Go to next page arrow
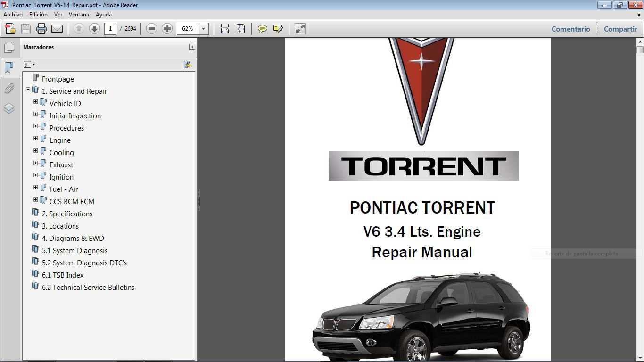This screenshot has width=644, height=362. click(94, 29)
